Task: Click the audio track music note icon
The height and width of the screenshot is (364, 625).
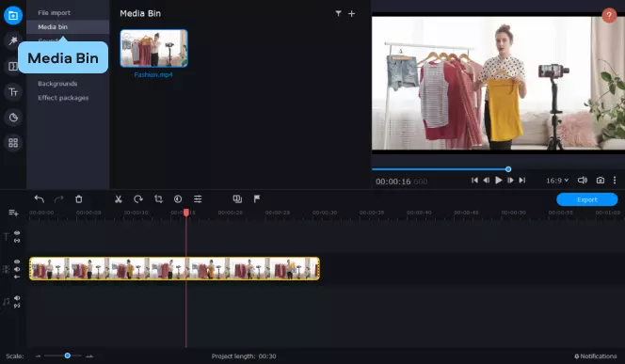Action: (x=6, y=302)
